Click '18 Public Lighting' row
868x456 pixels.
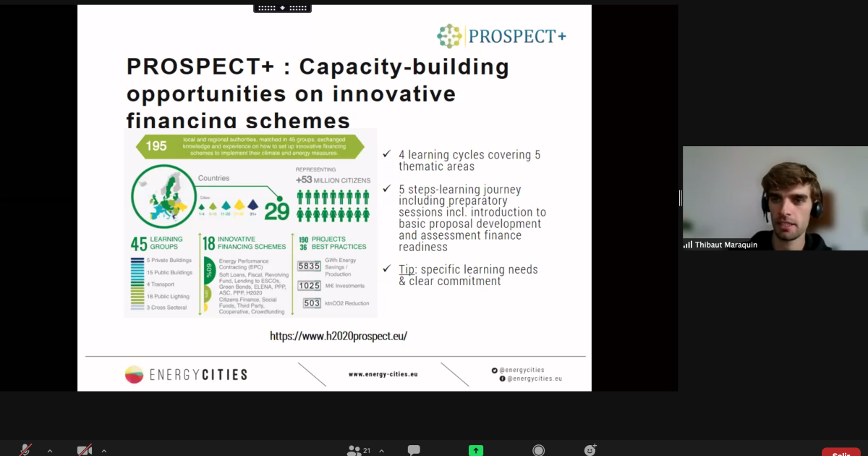168,296
